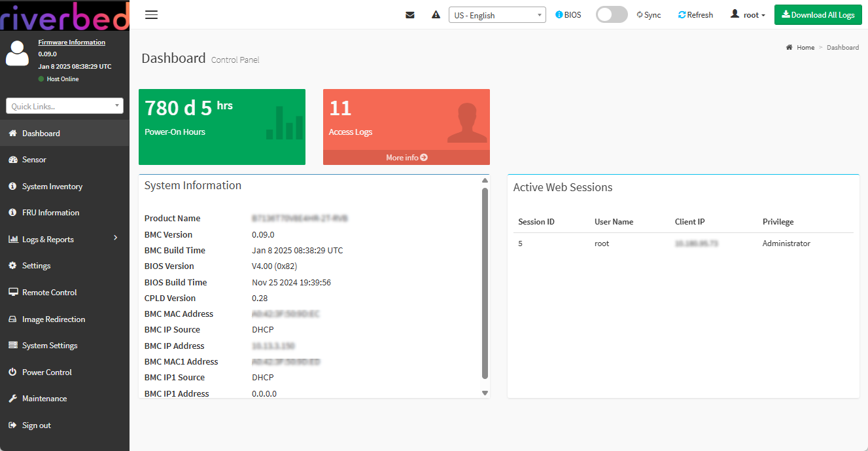The width and height of the screenshot is (868, 451).
Task: Open the root user dropdown menu
Action: (x=748, y=15)
